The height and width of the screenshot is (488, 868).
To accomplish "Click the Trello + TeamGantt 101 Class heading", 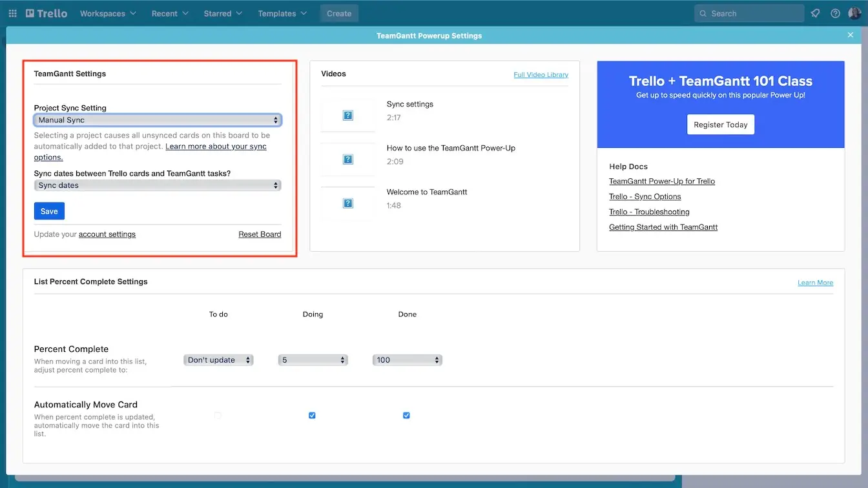I will (721, 81).
